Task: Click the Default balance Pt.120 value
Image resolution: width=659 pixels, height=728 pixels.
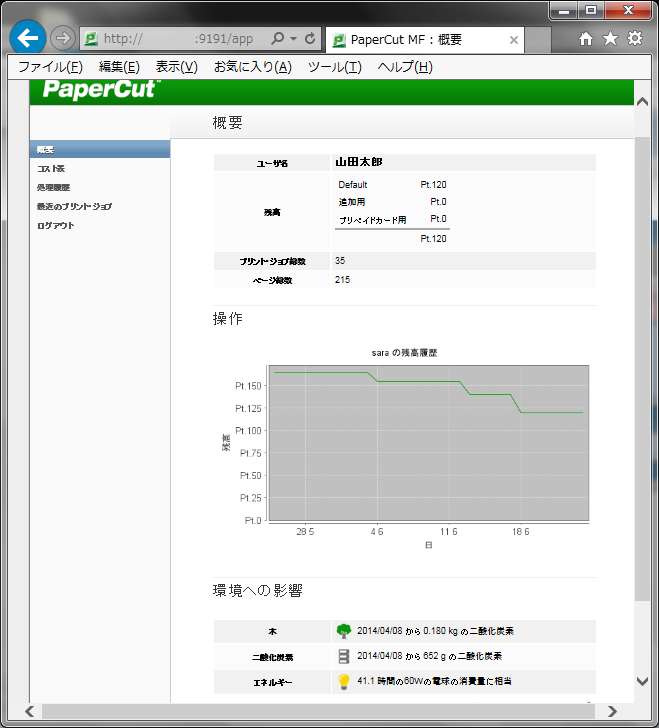Action: 433,185
